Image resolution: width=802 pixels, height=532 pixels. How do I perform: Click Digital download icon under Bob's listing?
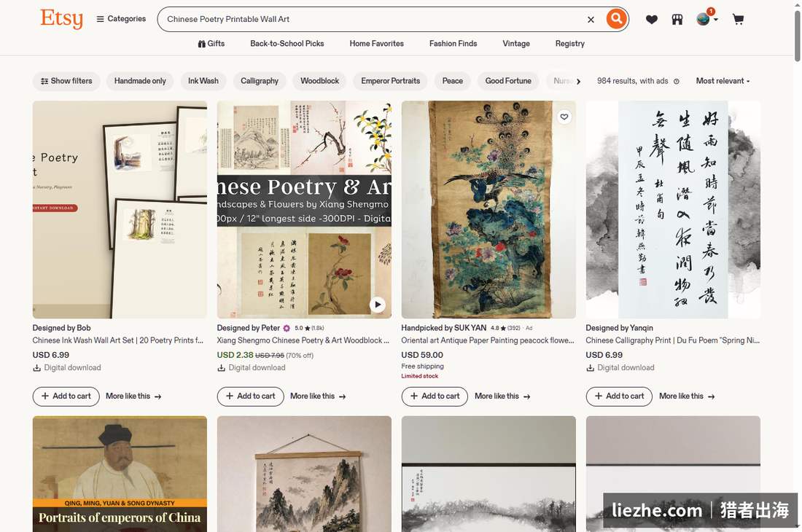pos(37,368)
